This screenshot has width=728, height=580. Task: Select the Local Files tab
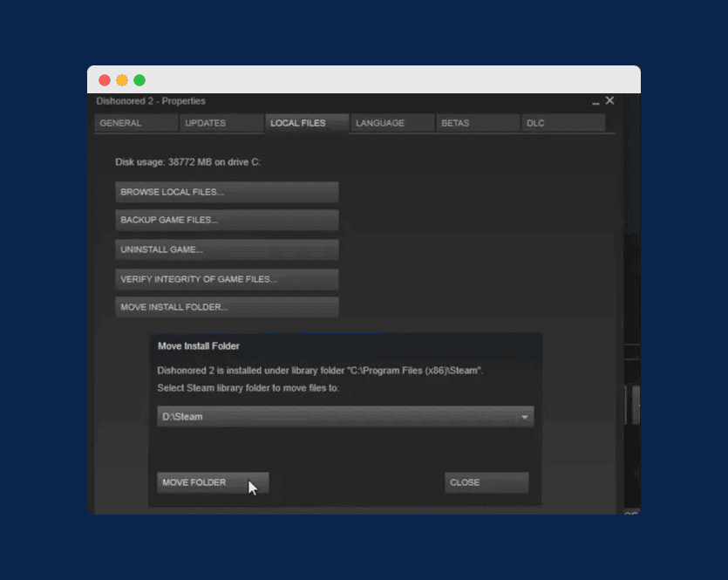point(306,123)
